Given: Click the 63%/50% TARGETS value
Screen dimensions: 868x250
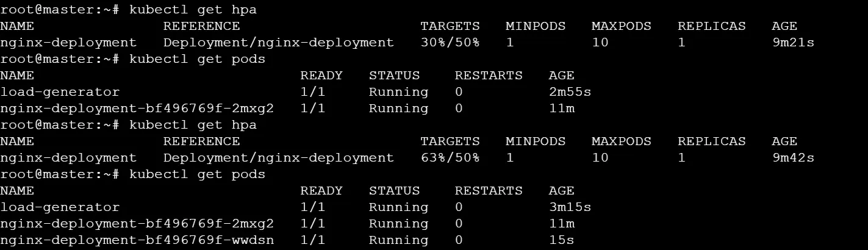Looking at the screenshot, I should 450,158.
